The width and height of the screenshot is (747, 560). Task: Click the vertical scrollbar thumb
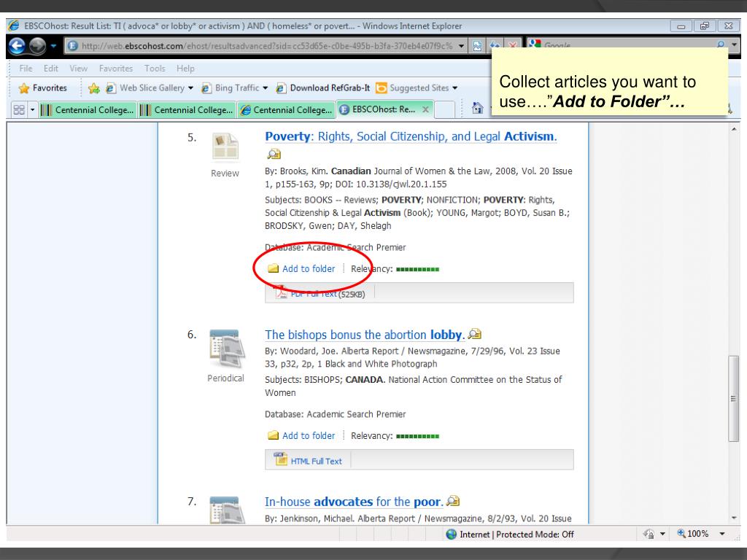[x=734, y=399]
